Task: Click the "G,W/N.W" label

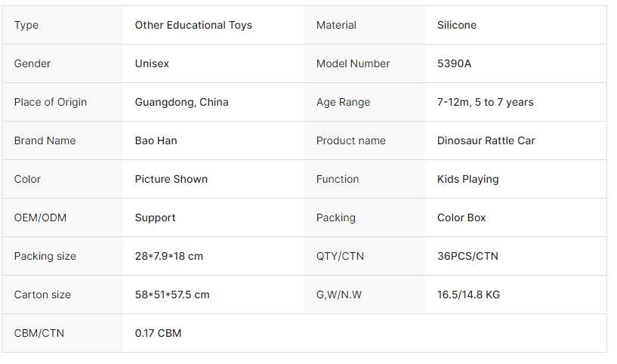Action: tap(338, 295)
